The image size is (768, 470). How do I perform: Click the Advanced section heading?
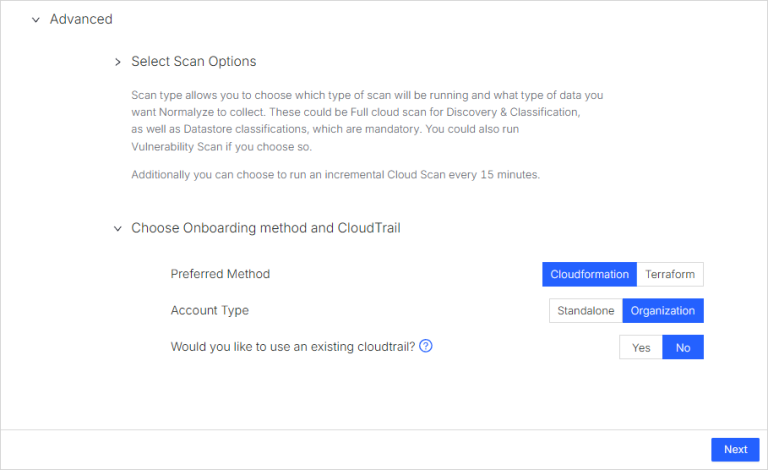tap(81, 19)
